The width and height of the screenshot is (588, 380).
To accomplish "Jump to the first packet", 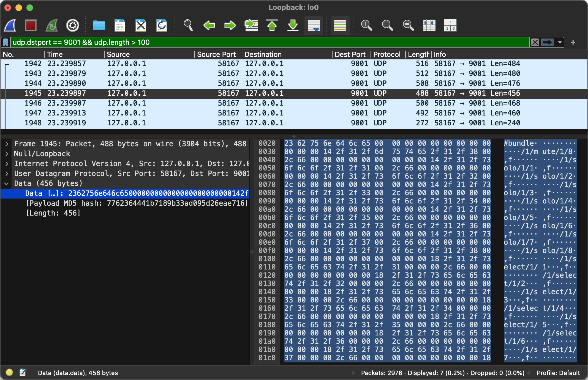I will pyautogui.click(x=272, y=26).
